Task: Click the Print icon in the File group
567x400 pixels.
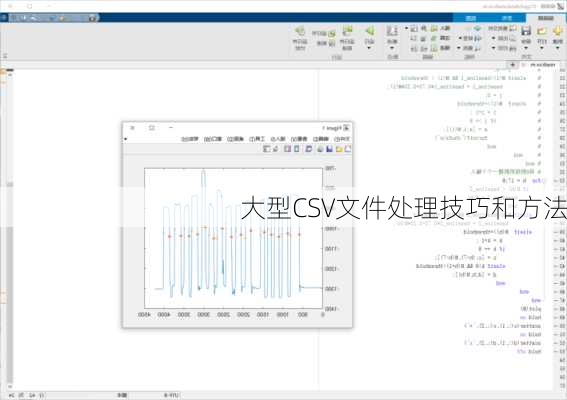Action: click(x=513, y=48)
